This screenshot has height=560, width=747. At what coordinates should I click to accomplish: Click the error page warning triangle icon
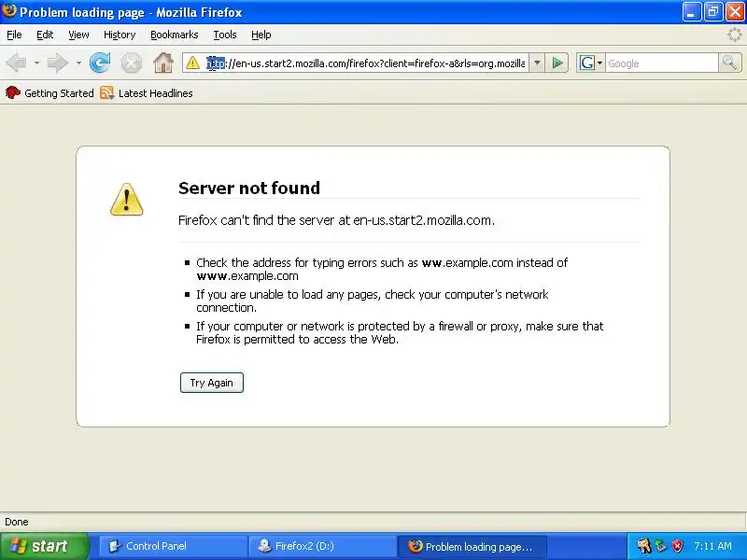pos(127,200)
